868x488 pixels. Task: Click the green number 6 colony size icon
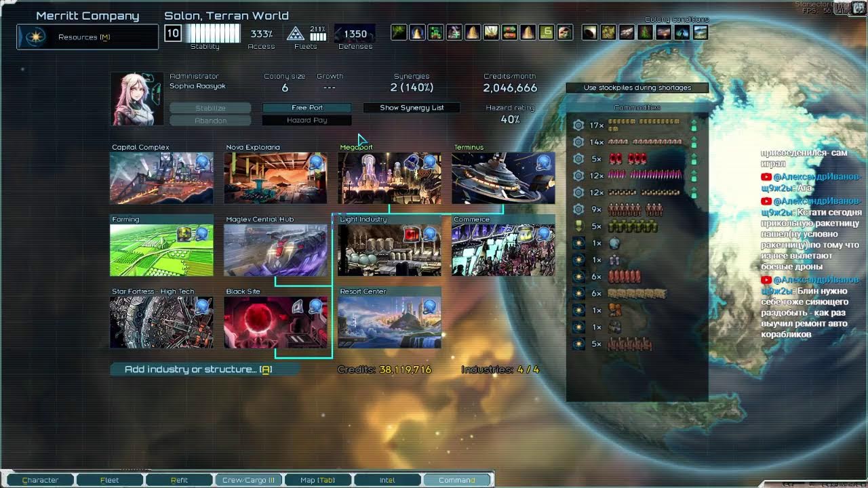547,32
